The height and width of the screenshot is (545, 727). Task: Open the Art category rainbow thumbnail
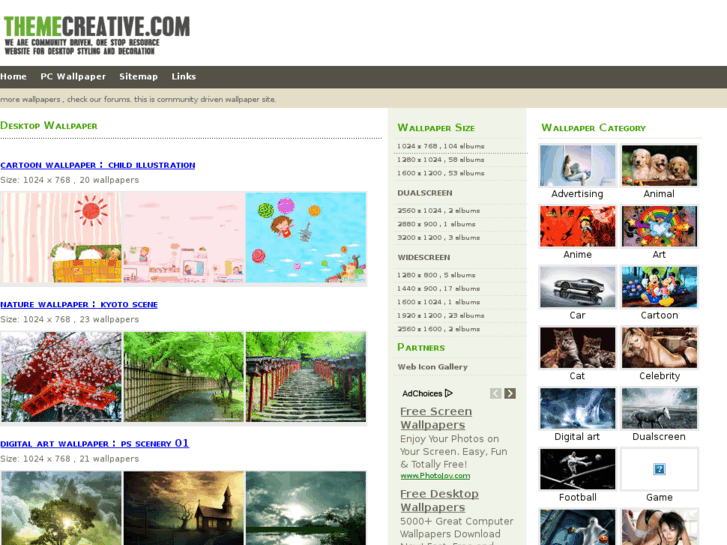tap(659, 226)
